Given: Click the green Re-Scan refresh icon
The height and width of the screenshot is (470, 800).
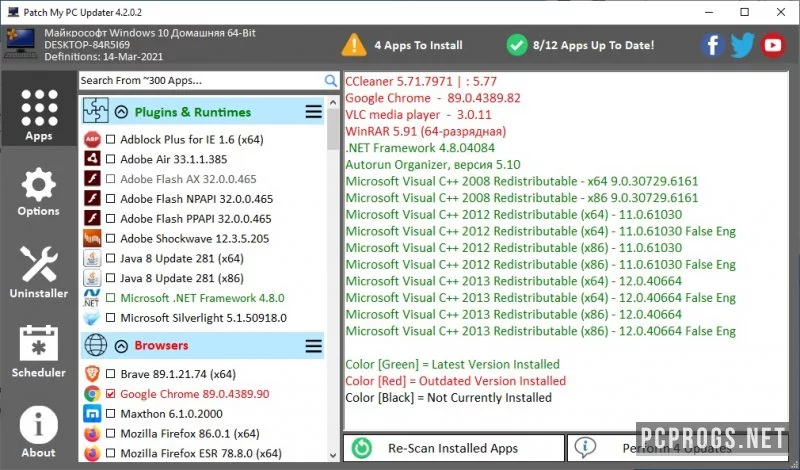Looking at the screenshot, I should pyautogui.click(x=362, y=448).
